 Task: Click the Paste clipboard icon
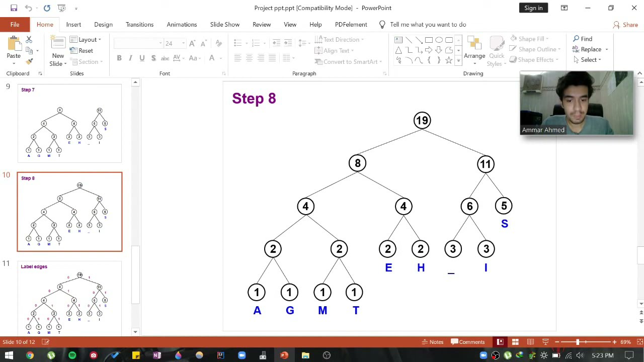coord(14,44)
